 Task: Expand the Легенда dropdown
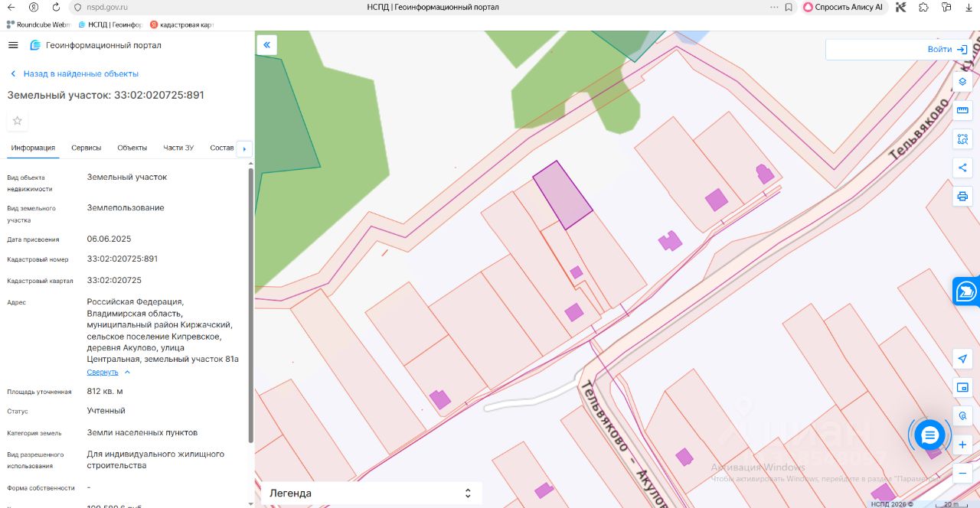pyautogui.click(x=371, y=493)
